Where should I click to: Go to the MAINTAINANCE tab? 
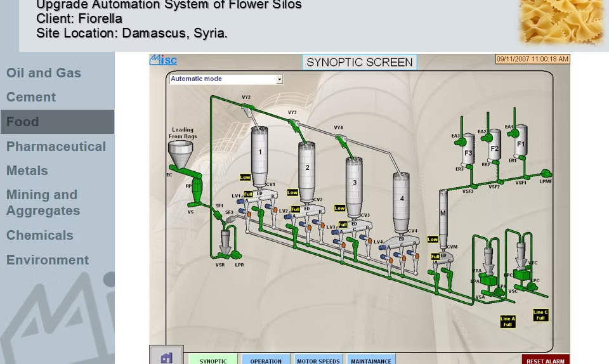coord(371,360)
